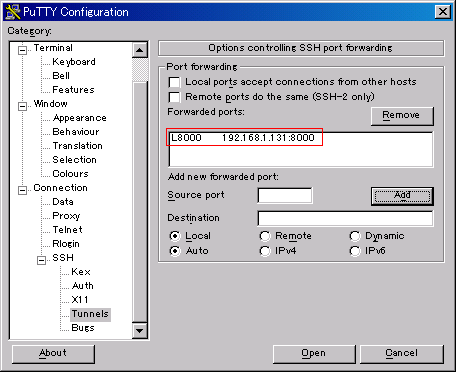Remove the selected forwarded port
This screenshot has height=372, width=456.
tap(402, 116)
